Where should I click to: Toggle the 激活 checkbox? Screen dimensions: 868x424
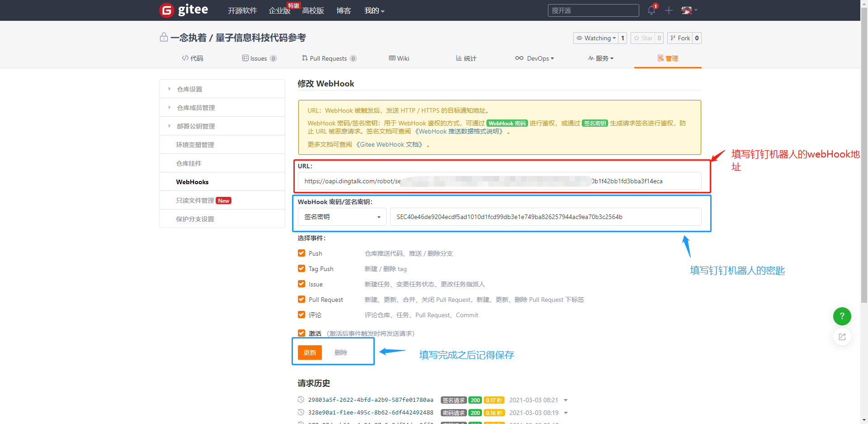(302, 333)
